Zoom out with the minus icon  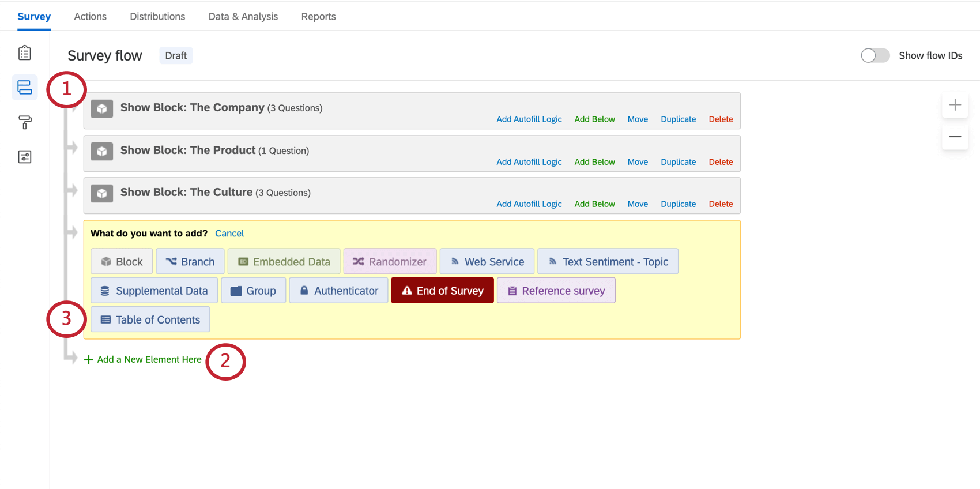[x=955, y=137]
